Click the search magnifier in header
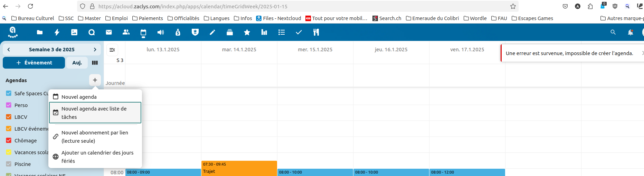The image size is (644, 176). pos(613,32)
